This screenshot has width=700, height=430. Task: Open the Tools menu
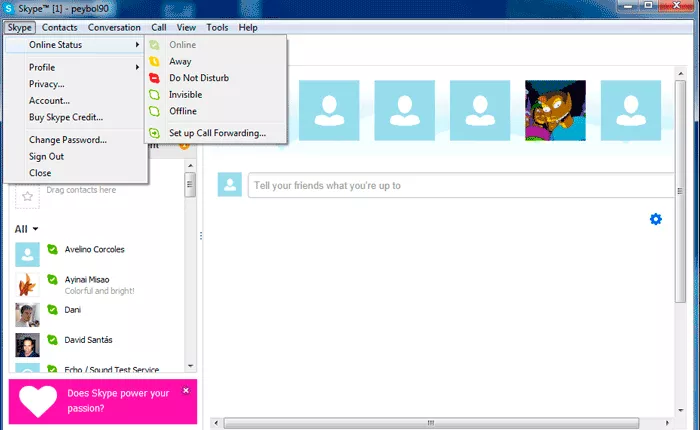[217, 28]
